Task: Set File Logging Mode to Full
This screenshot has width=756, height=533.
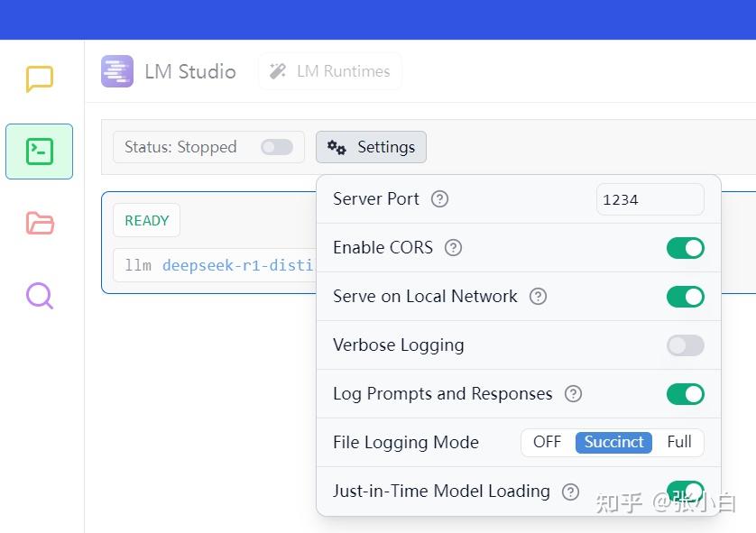Action: pyautogui.click(x=678, y=442)
